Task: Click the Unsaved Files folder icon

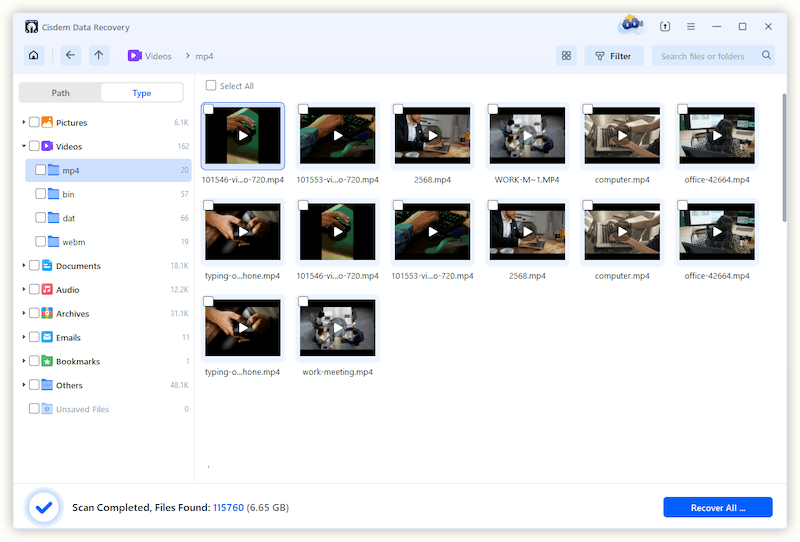Action: coord(47,409)
